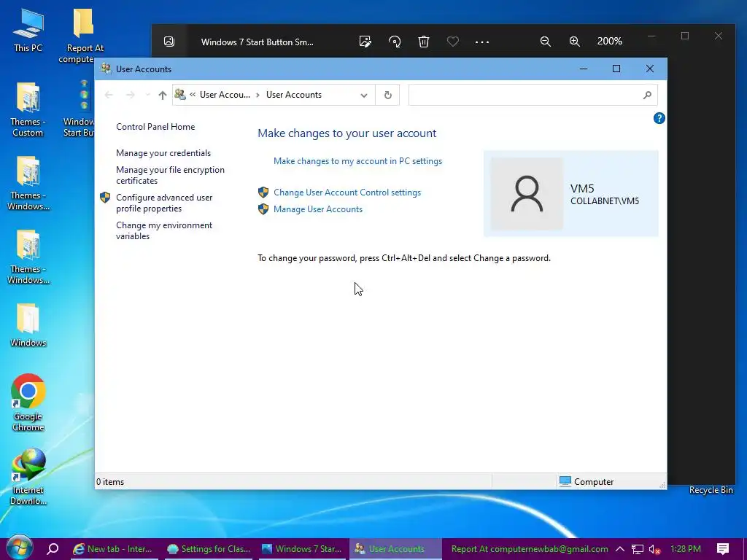Rotate the image in Photos window

tap(395, 42)
